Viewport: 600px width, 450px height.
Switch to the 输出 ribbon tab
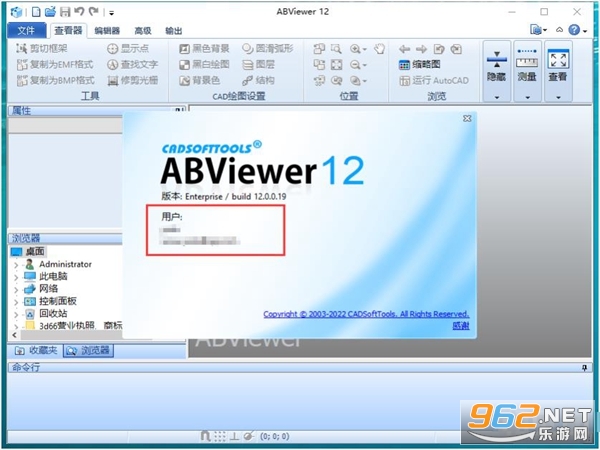pos(173,31)
